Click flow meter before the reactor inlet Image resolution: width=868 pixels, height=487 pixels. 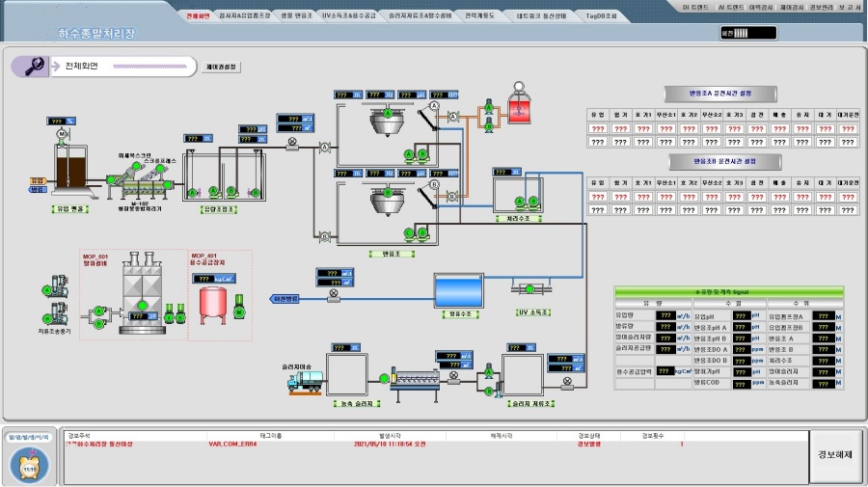click(291, 144)
